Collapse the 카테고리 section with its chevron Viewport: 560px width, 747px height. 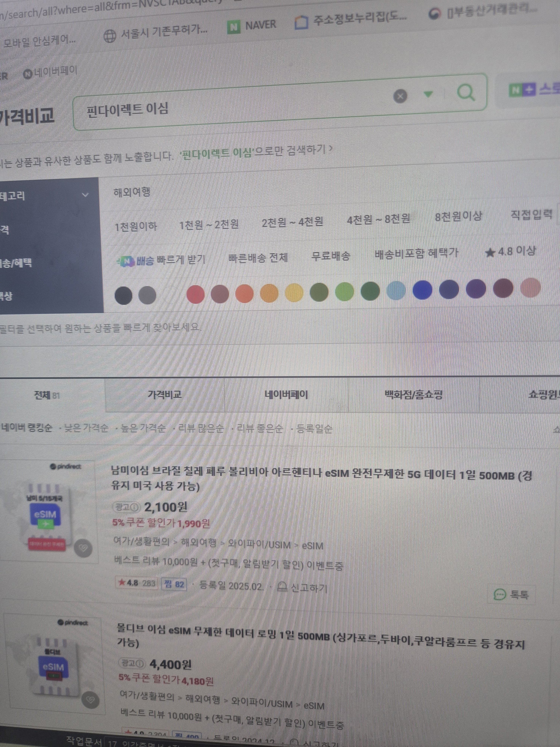85,195
